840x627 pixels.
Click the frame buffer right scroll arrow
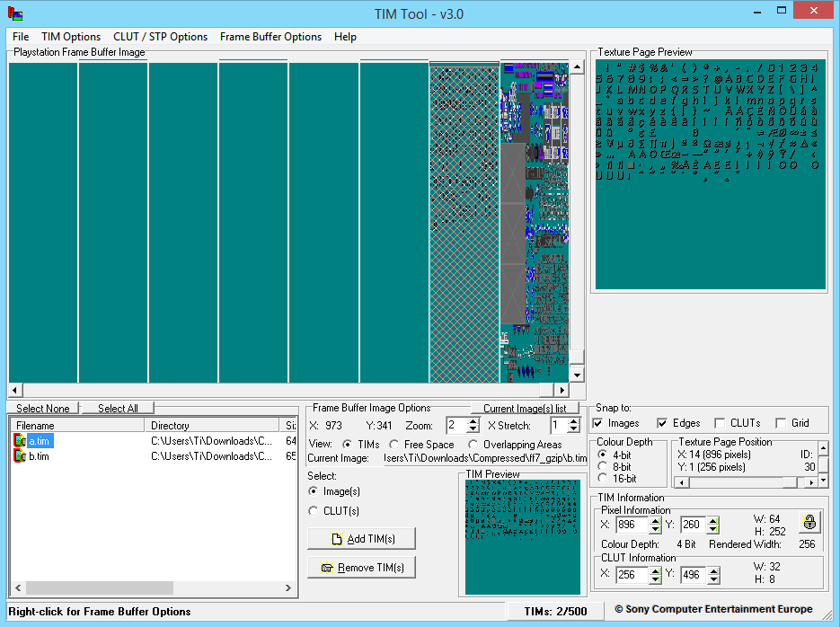pos(561,391)
